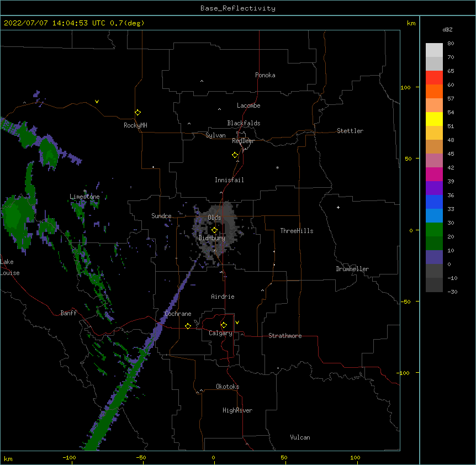Image resolution: width=476 pixels, height=465 pixels.
Task: Select the yellow diamond marker below RedDeer
Action: (235, 155)
